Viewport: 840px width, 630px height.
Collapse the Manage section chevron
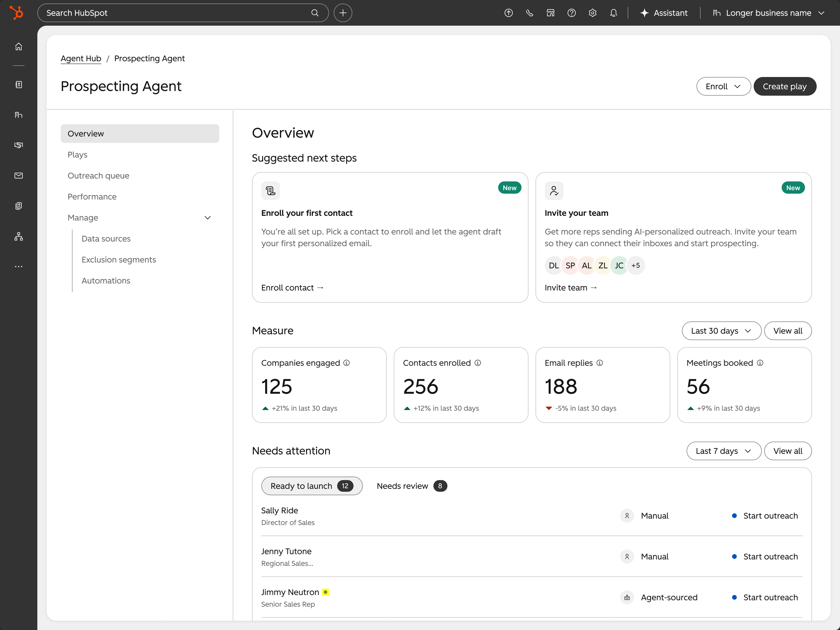[x=208, y=218]
